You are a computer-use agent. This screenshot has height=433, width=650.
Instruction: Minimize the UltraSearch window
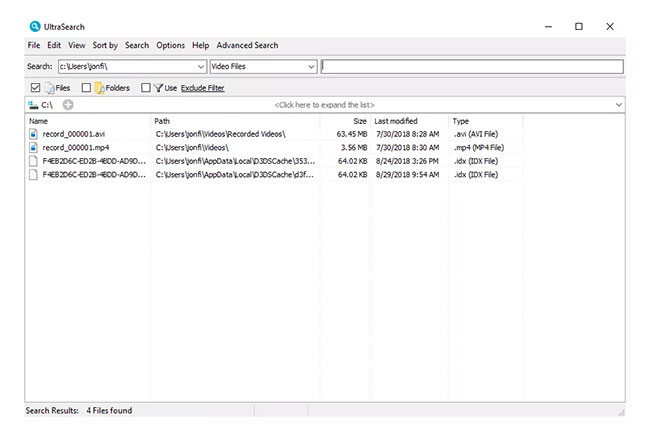(x=548, y=27)
